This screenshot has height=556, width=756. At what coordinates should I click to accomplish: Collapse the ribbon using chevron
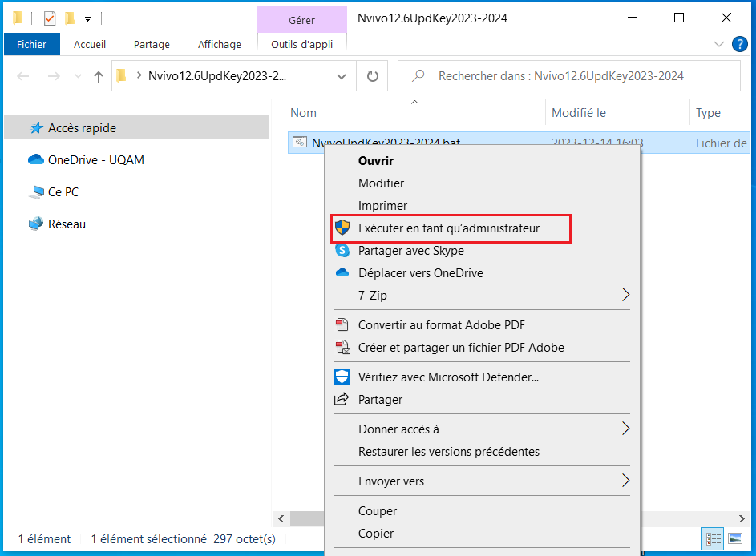point(718,45)
